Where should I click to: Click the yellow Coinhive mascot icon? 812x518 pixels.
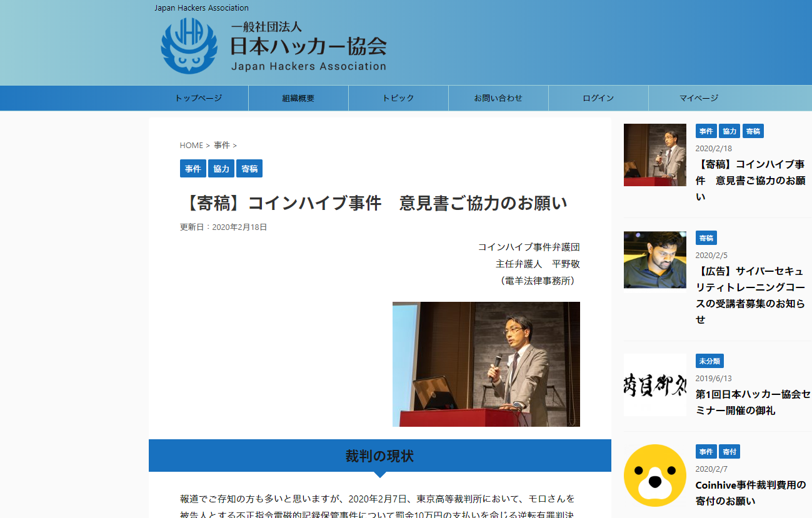coord(654,476)
